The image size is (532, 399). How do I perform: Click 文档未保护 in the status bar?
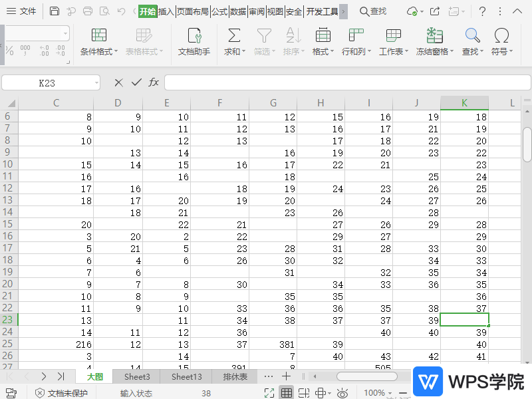[x=61, y=393]
